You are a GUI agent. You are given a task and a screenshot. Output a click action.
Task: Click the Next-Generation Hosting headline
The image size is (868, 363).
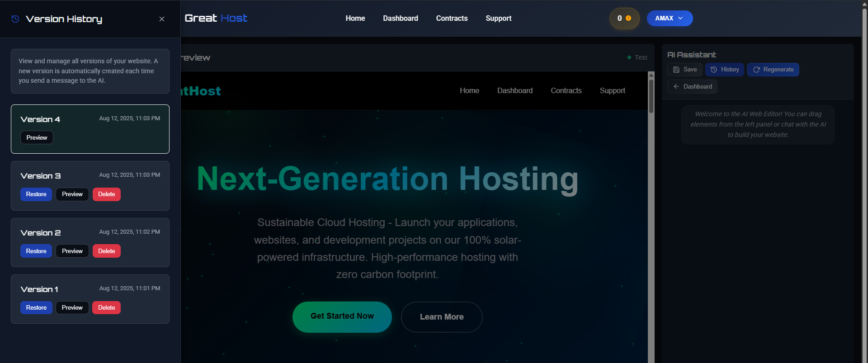tap(387, 179)
